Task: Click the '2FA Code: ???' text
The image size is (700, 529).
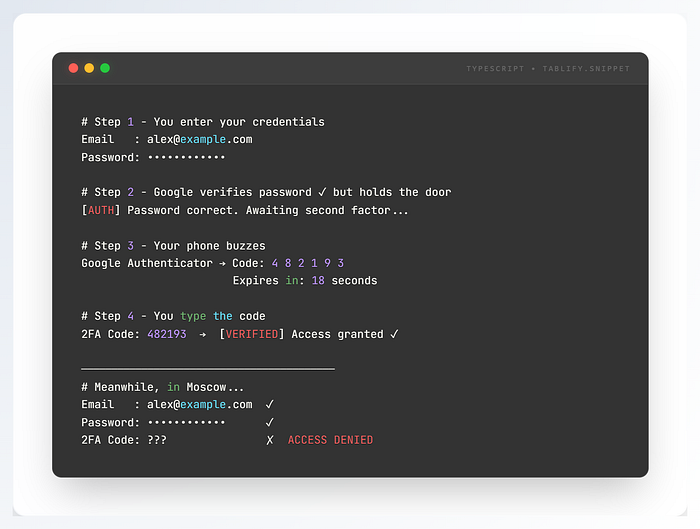Action: pos(124,440)
